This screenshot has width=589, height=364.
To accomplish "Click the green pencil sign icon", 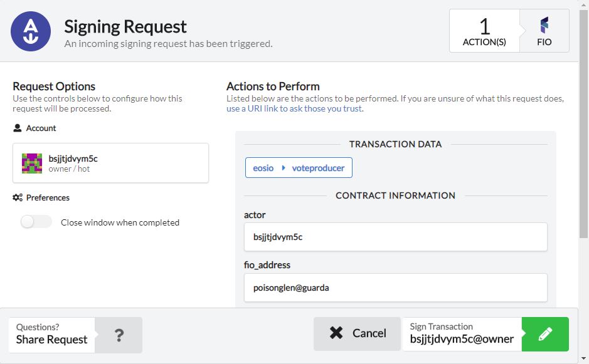I will point(545,334).
